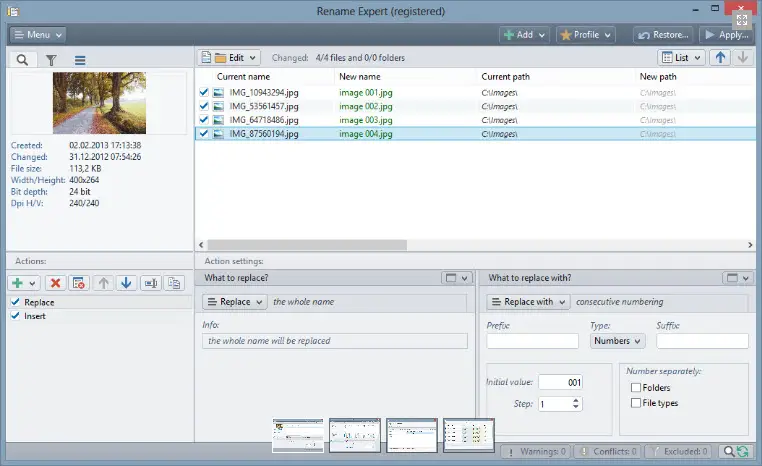Viewport: 762px width, 466px height.
Task: Click the Rename Expert app icon in title bar
Action: tap(13, 11)
